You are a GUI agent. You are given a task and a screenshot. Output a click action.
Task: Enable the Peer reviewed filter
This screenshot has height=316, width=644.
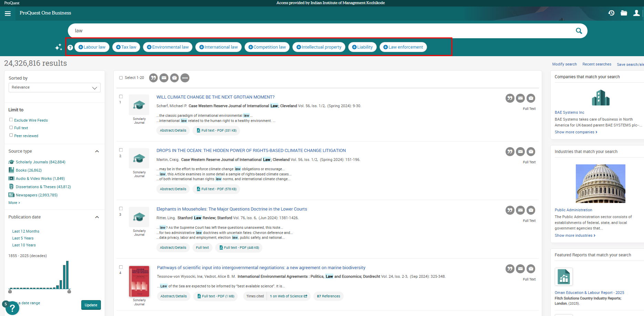(x=11, y=135)
